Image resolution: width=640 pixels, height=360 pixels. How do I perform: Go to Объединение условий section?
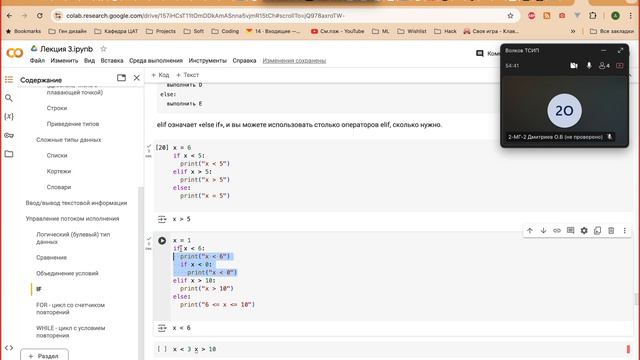(x=67, y=273)
